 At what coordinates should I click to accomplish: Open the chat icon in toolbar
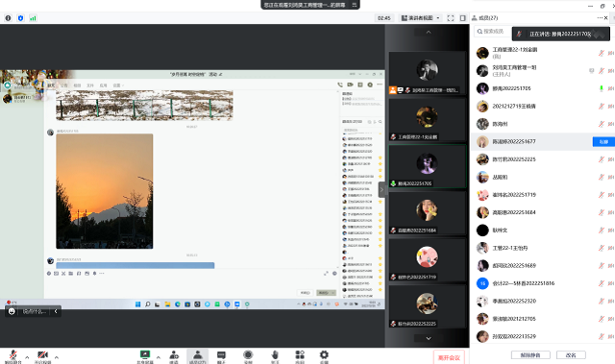(221, 355)
